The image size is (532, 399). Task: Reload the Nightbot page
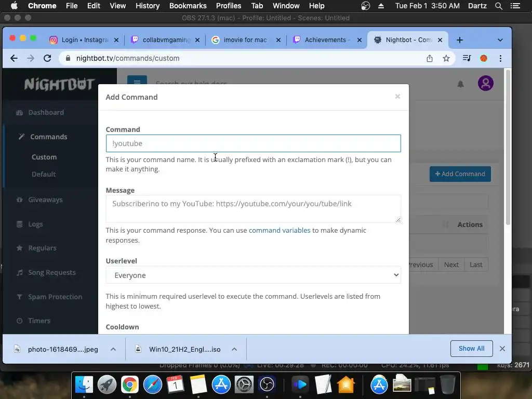click(x=47, y=58)
